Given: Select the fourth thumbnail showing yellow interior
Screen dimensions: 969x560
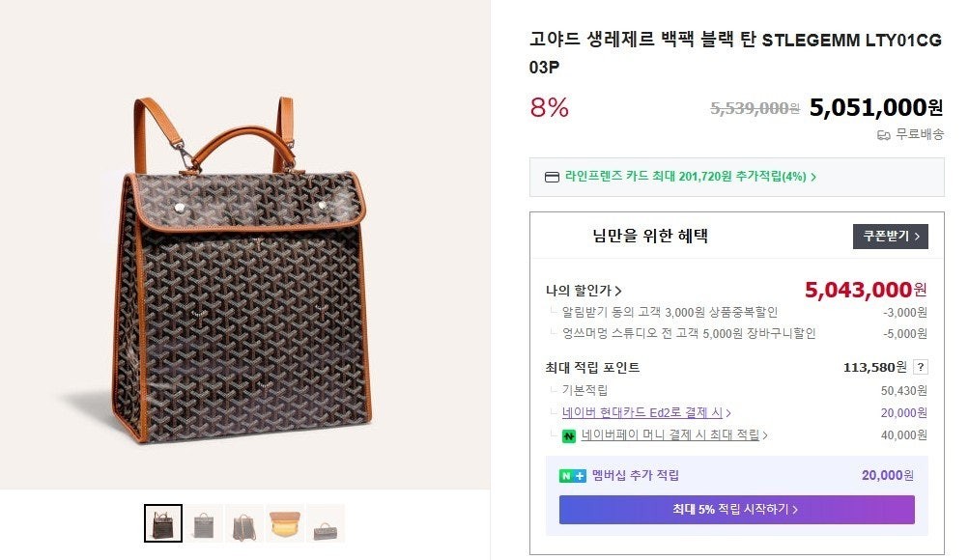Looking at the screenshot, I should 285,523.
